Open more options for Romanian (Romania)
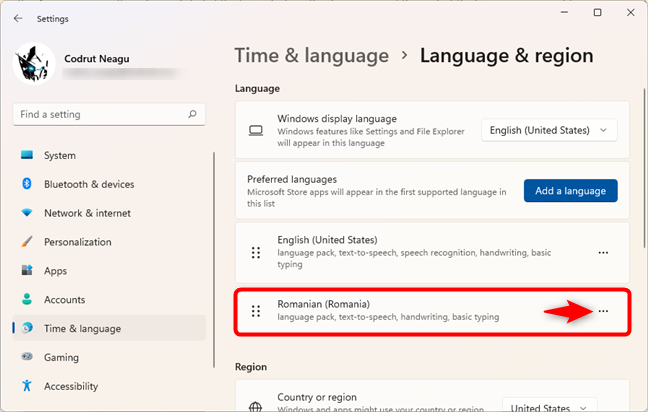The height and width of the screenshot is (412, 648). pos(603,311)
